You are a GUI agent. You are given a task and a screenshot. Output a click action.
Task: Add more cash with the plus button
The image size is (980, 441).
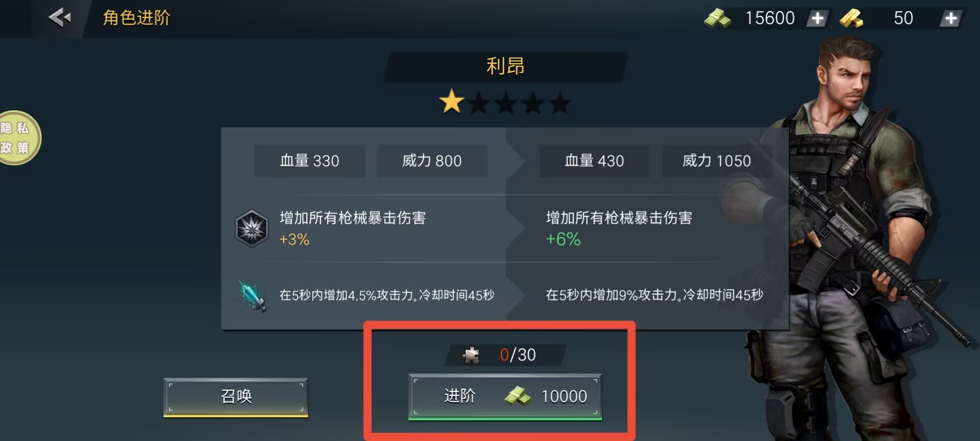pyautogui.click(x=818, y=18)
